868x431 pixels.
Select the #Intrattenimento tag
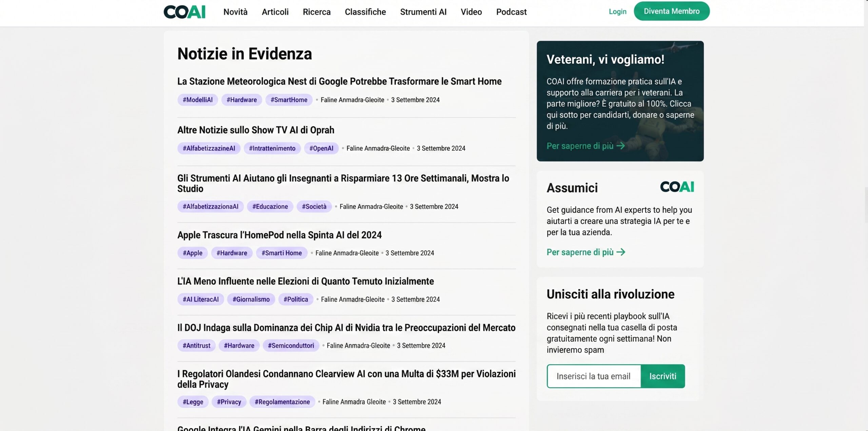click(272, 148)
